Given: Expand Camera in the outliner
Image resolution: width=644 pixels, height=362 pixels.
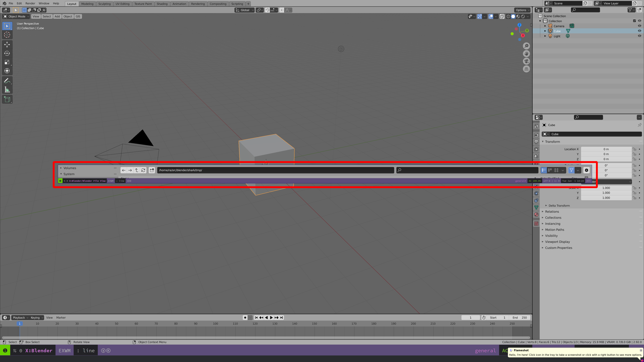Looking at the screenshot, I should [545, 26].
